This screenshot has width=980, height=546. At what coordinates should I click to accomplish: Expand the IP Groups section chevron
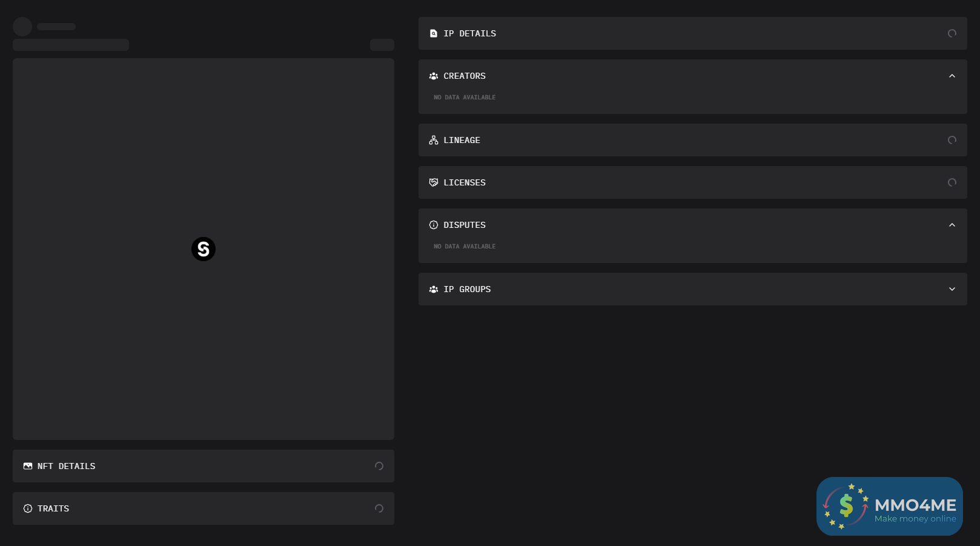click(x=952, y=289)
